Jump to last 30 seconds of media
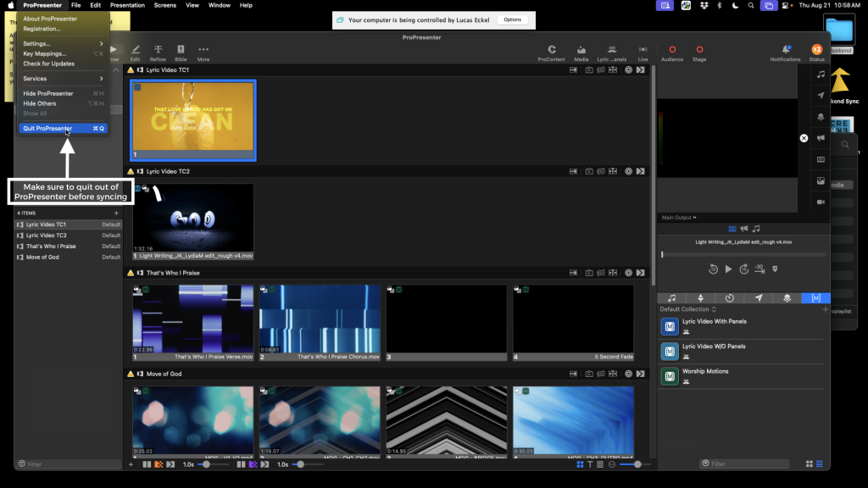This screenshot has height=488, width=868. [759, 269]
